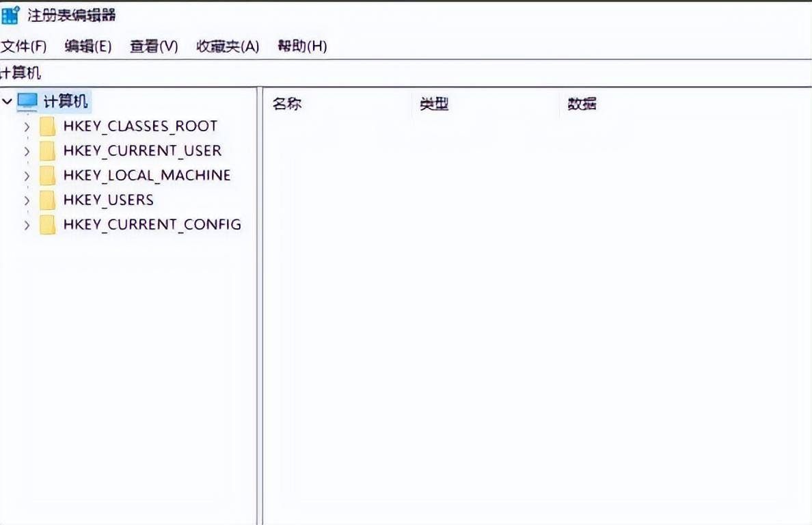Screen dimensions: 812x525
Task: Open the 文件(F) menu
Action: pos(24,46)
